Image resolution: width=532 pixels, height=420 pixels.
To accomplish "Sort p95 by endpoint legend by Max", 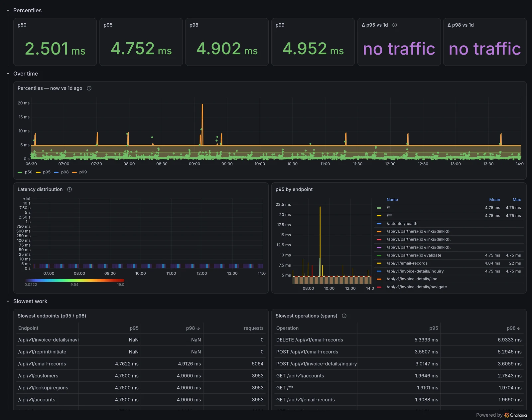I will point(517,200).
